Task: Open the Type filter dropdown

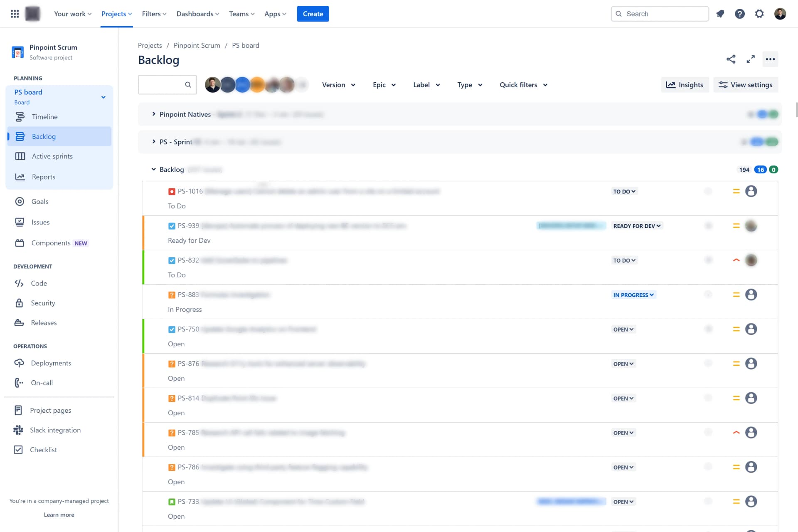Action: pos(470,85)
